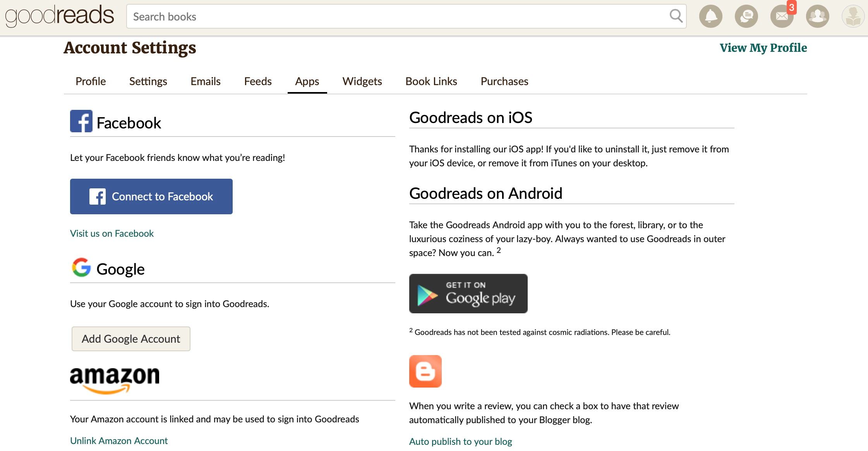868x451 pixels.
Task: Open your profile avatar menu
Action: [853, 16]
